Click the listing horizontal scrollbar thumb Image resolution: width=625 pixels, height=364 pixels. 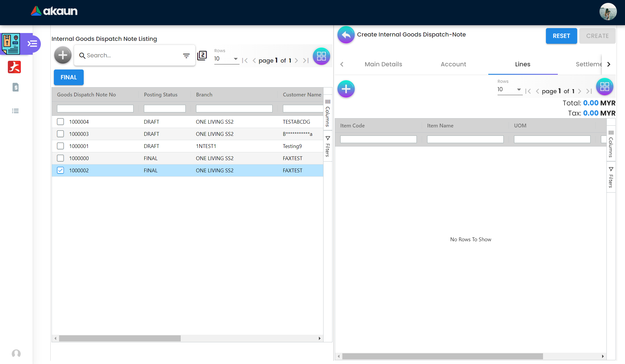click(x=120, y=338)
